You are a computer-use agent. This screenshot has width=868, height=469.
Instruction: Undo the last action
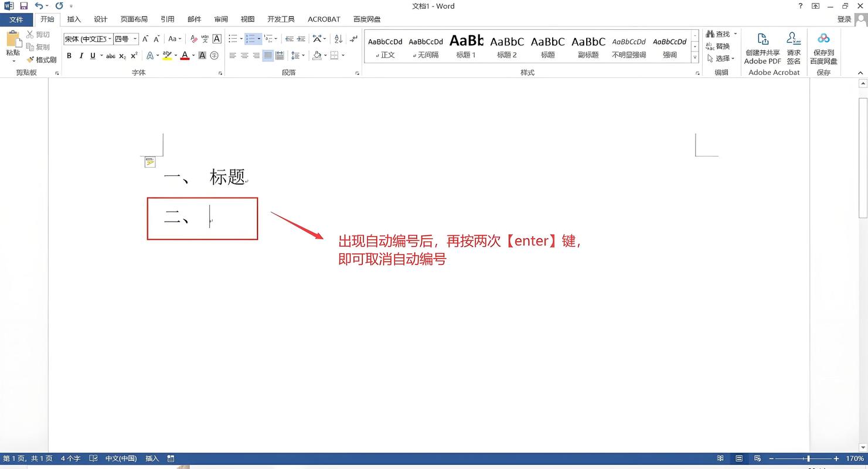coord(39,6)
